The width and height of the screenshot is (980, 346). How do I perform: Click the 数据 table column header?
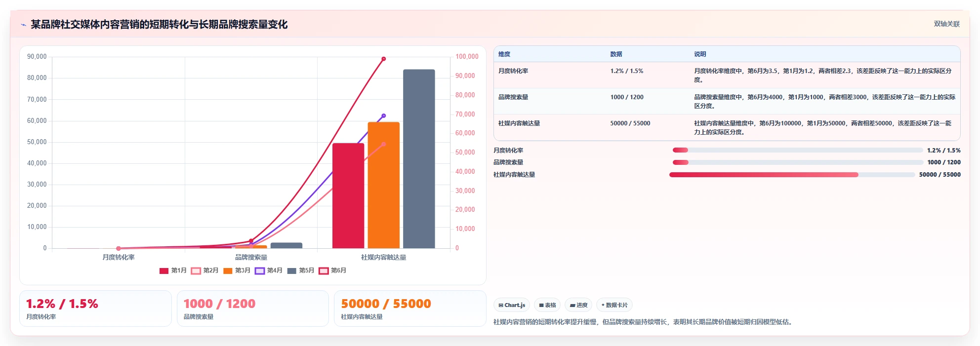click(616, 54)
